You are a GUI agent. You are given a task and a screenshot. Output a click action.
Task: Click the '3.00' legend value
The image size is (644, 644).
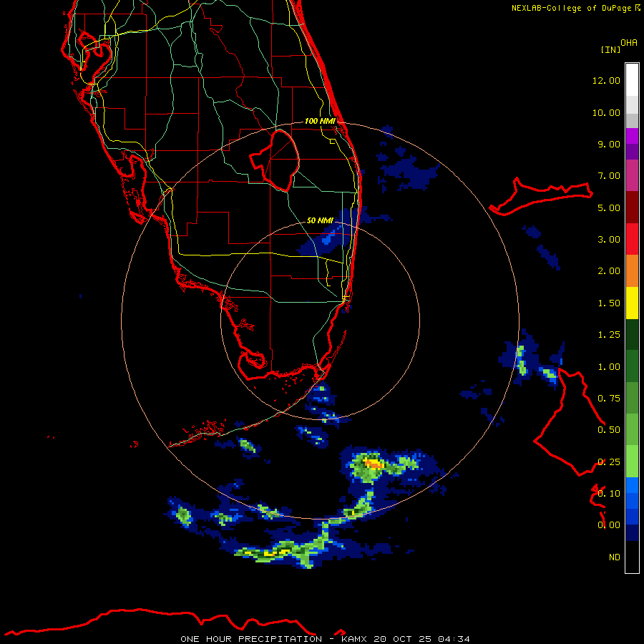609,240
